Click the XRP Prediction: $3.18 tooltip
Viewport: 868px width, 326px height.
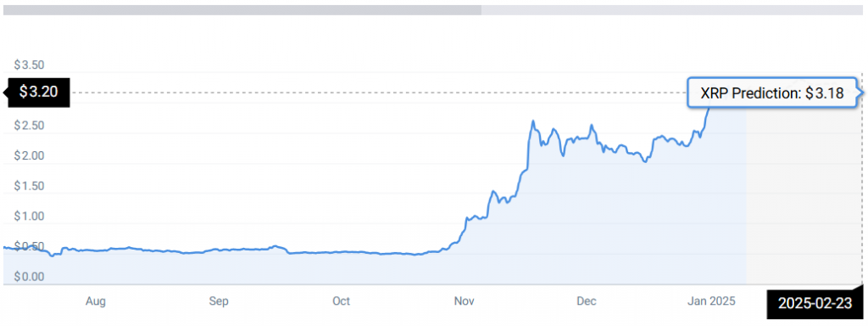(775, 93)
